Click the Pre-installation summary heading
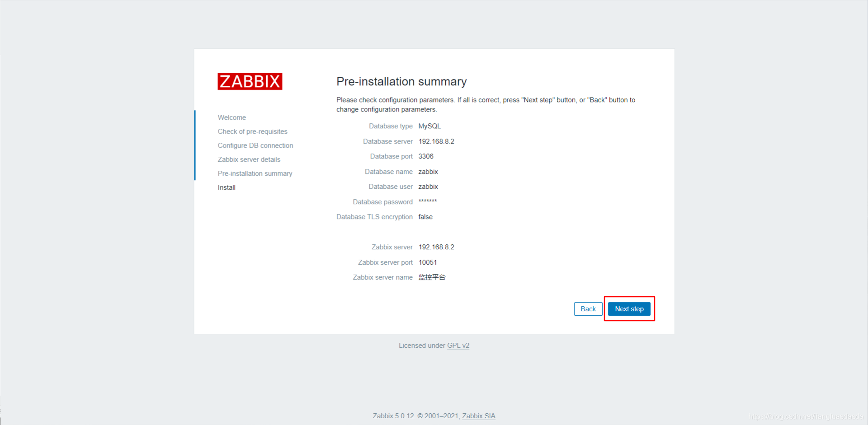The width and height of the screenshot is (868, 425). (x=401, y=81)
